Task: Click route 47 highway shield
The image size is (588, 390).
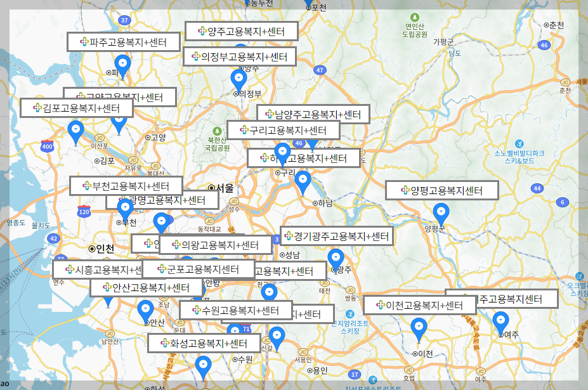Action: coord(320,70)
